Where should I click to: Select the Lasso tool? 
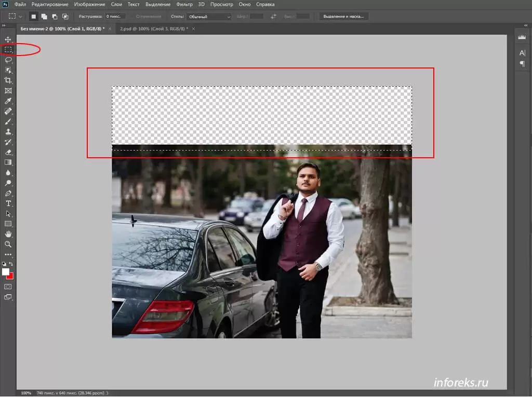(x=8, y=60)
